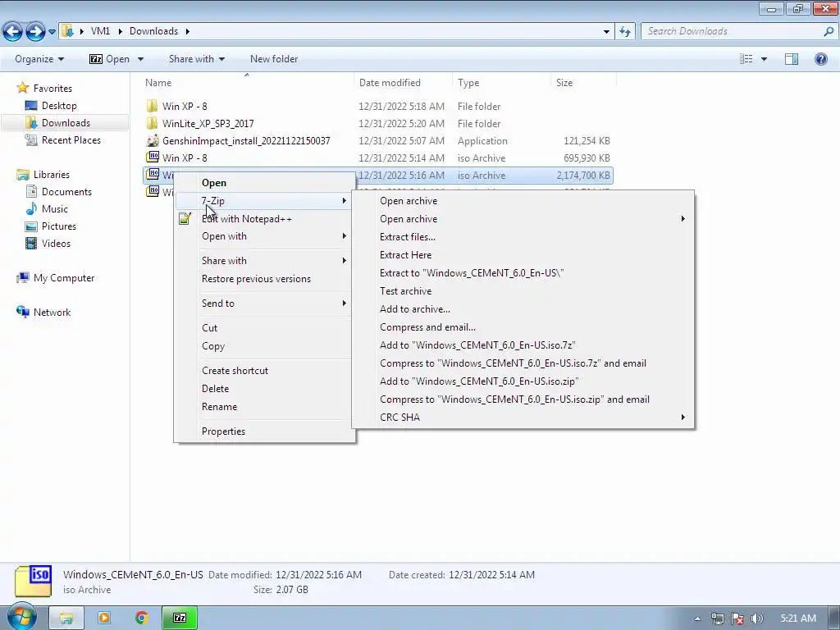
Task: Click the Explorer folder taskbar icon
Action: 66,618
